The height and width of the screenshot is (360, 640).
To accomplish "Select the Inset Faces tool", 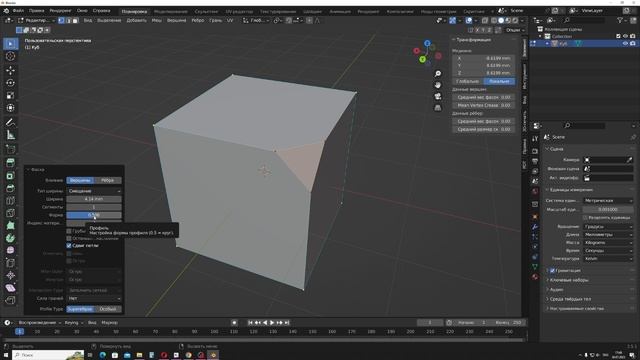I will pos(11,176).
